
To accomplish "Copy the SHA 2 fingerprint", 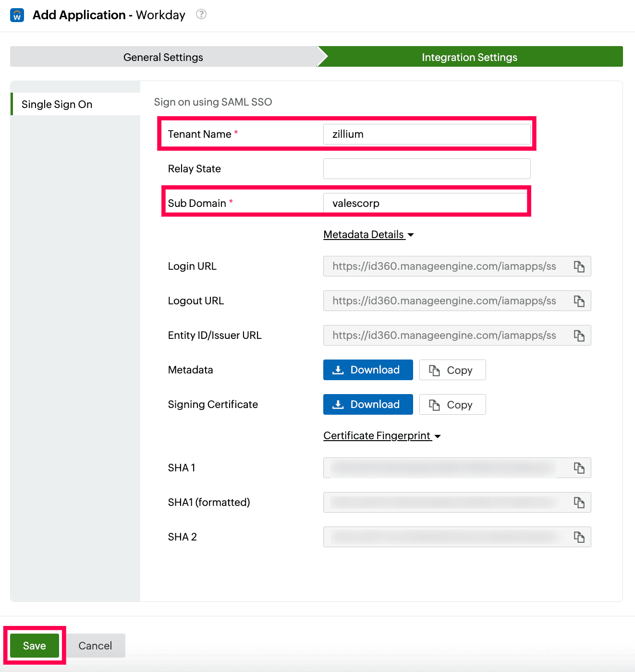I will (x=579, y=537).
